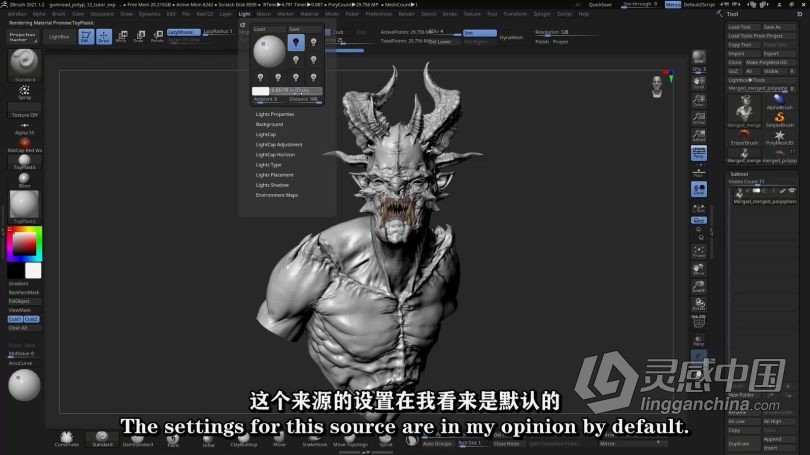The height and width of the screenshot is (455, 810).
Task: Toggle the highlighted active light bulb
Action: tap(296, 42)
